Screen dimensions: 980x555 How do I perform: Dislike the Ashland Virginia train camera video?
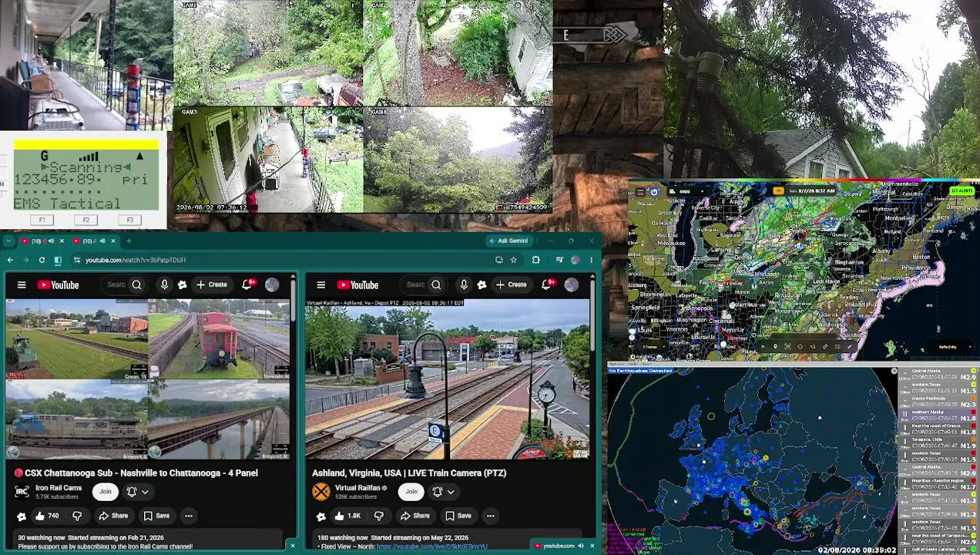pos(378,516)
